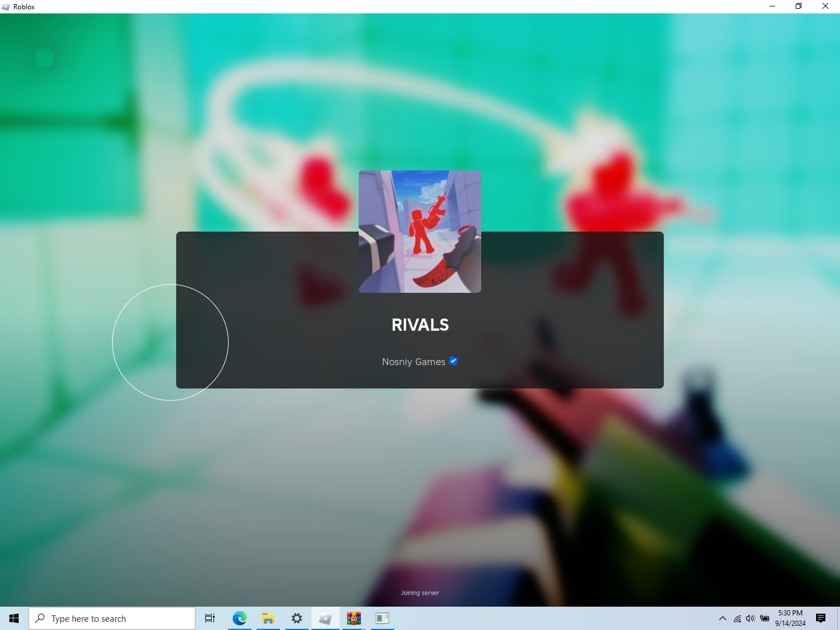Screen dimensions: 840x630
Task: Click the Nosniy Games creator name
Action: [x=414, y=362]
